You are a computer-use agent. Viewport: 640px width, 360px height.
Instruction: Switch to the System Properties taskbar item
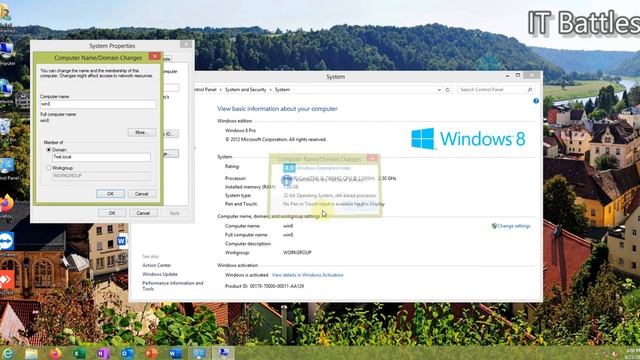223,353
